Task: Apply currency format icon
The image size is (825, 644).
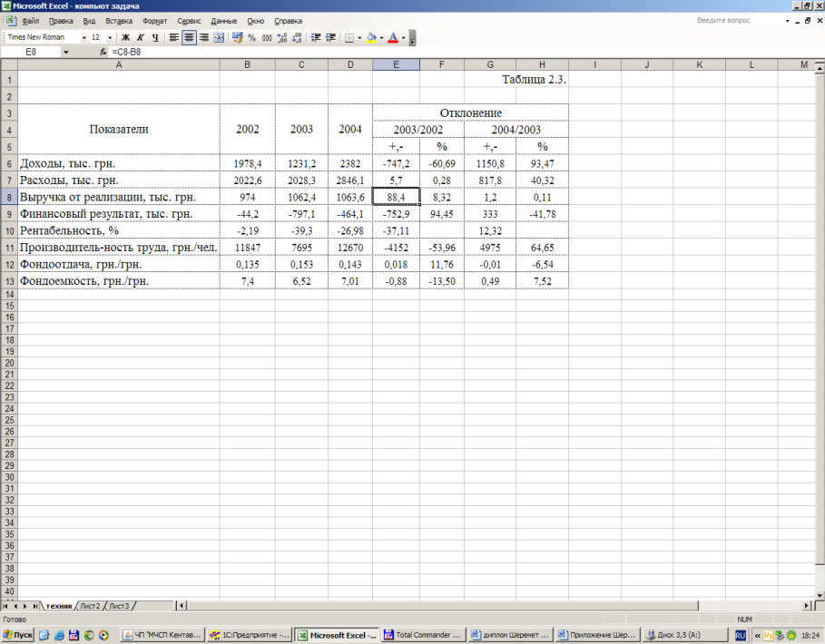Action: click(237, 37)
